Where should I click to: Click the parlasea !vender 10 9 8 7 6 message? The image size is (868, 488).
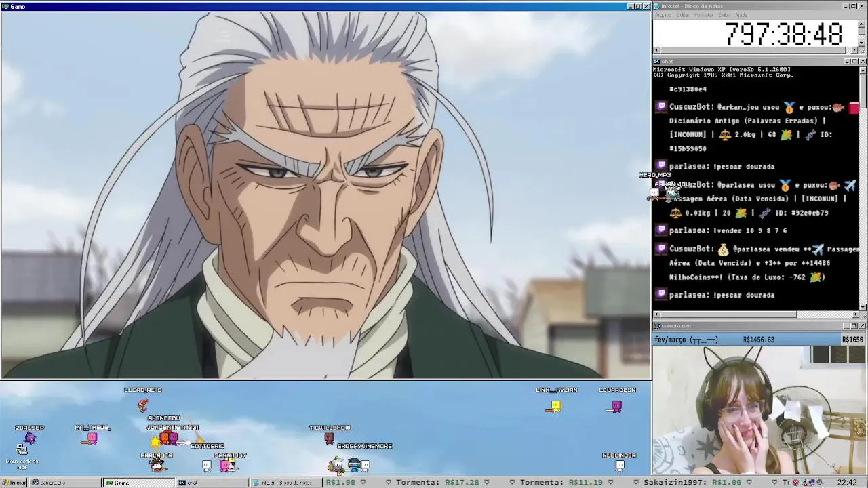[x=728, y=230]
